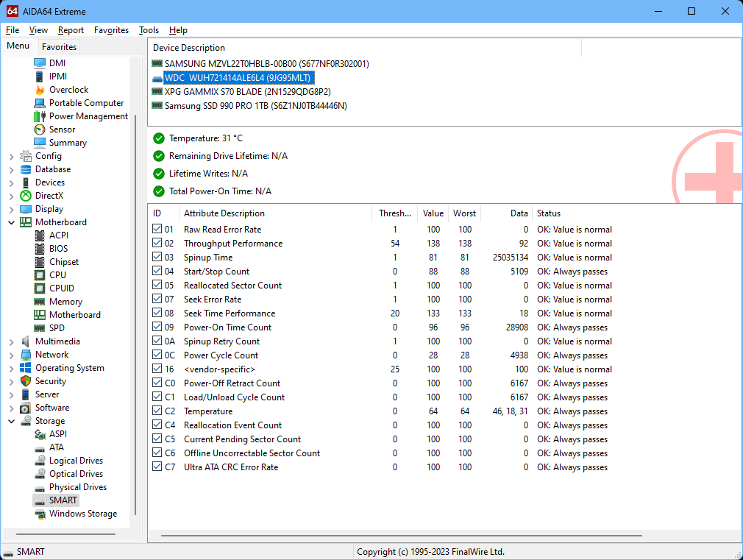Image resolution: width=743 pixels, height=560 pixels.
Task: Uncheck the Raw Read Error Rate checkbox
Action: 157,229
